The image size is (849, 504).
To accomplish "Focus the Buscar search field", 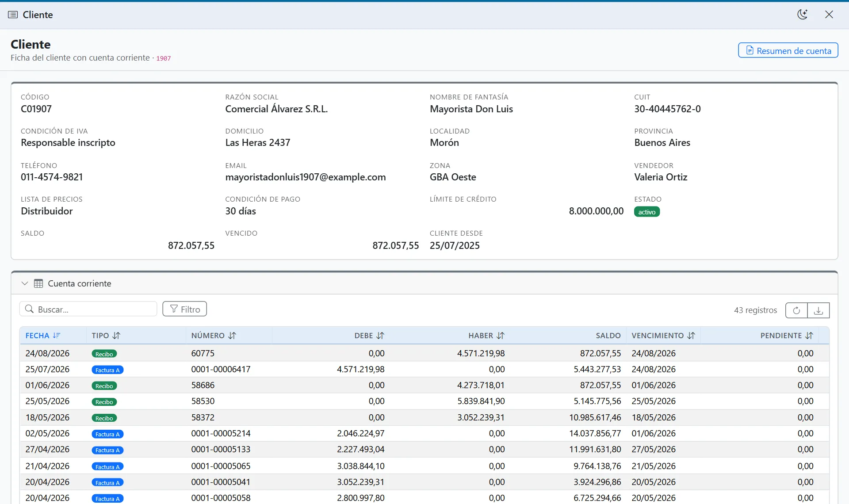I will 88,309.
